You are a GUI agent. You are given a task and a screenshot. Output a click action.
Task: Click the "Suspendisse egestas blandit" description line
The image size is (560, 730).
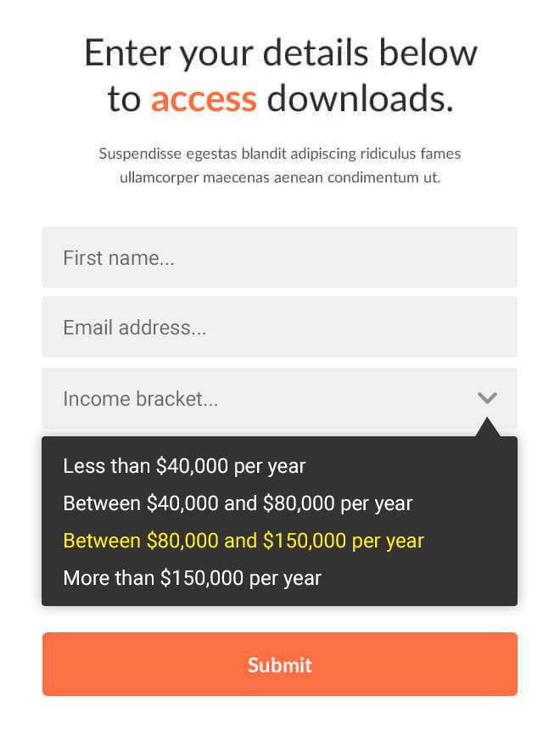tap(279, 154)
